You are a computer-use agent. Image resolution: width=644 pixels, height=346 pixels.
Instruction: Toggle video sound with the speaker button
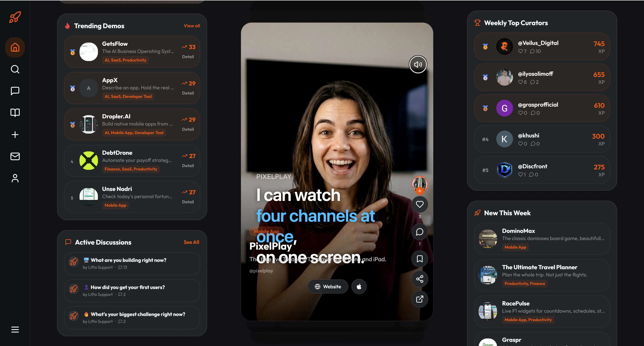(x=418, y=64)
